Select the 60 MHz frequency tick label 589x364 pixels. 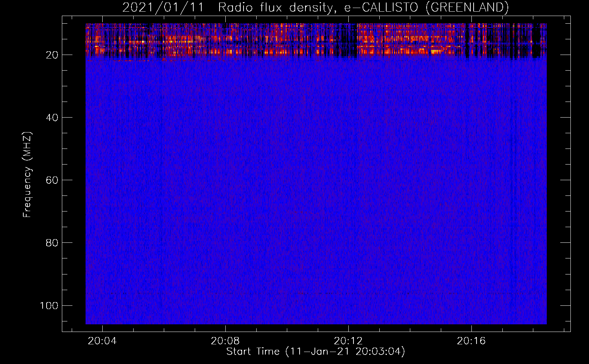pos(52,180)
